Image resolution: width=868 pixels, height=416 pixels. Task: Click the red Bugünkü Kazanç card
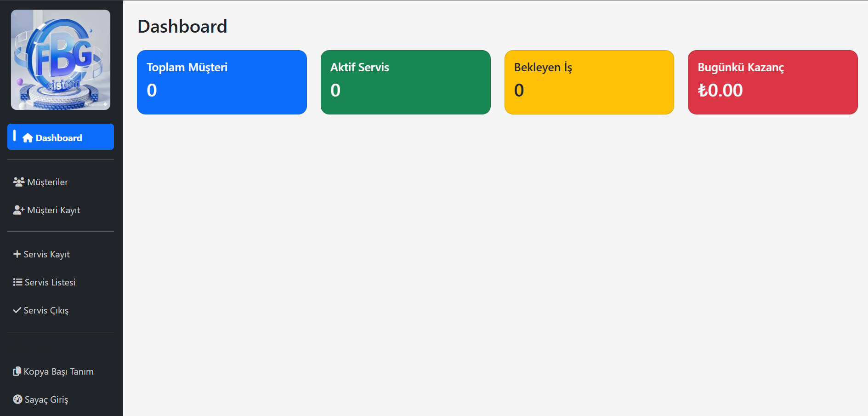(772, 82)
